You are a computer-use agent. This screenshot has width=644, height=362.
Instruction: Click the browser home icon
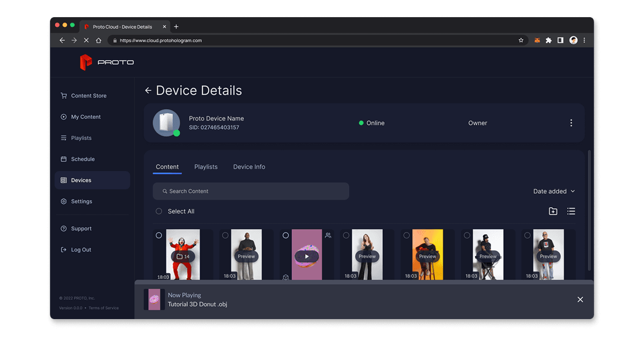(98, 40)
